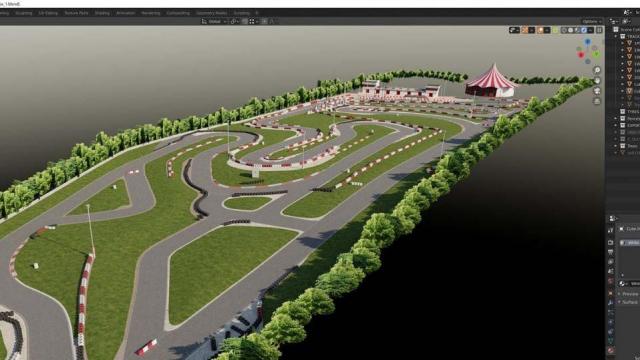Switch to the Texture Paint workspace
The height and width of the screenshot is (360, 640).
click(x=76, y=13)
